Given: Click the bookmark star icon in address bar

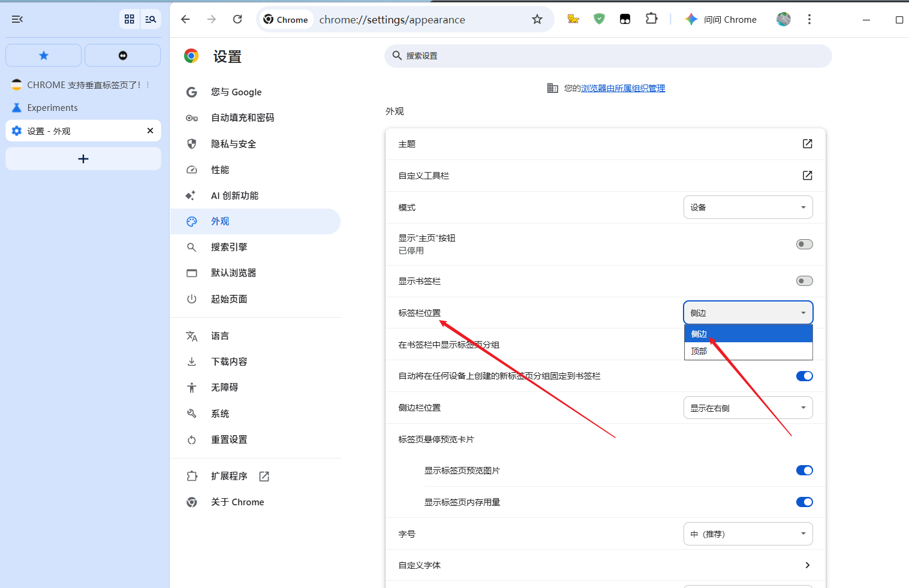Looking at the screenshot, I should point(537,20).
